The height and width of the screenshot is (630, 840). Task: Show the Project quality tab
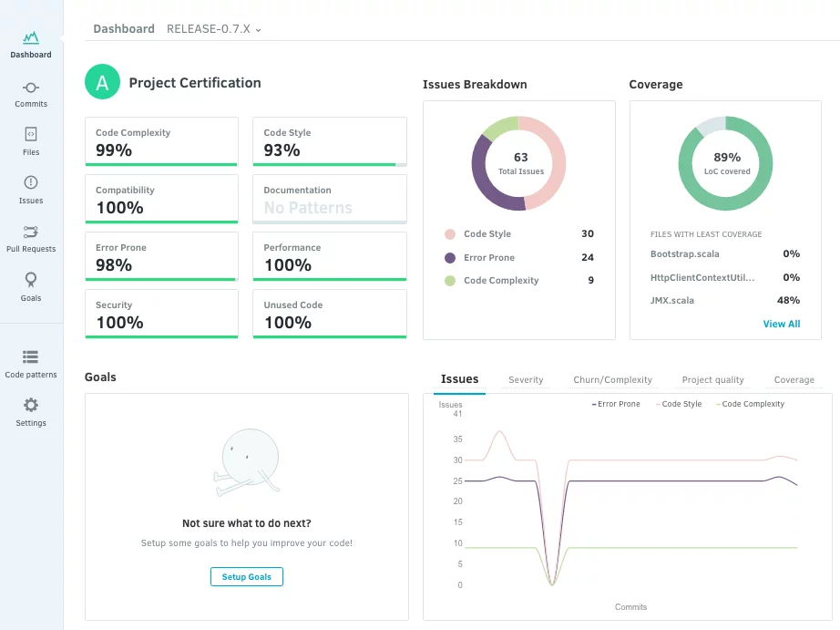click(x=712, y=380)
